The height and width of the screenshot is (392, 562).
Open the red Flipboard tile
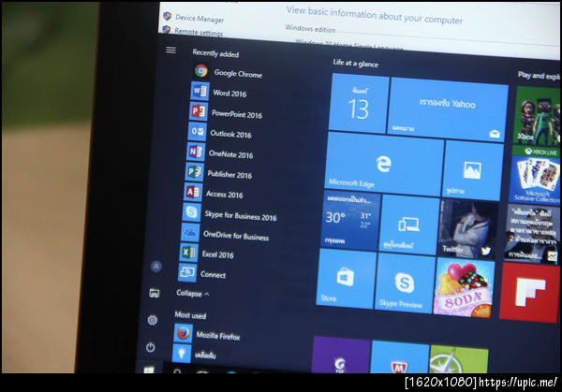tap(529, 293)
